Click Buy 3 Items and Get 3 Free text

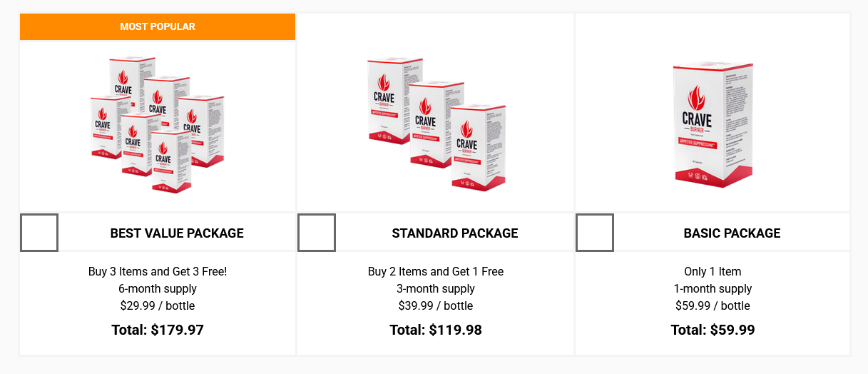(158, 271)
